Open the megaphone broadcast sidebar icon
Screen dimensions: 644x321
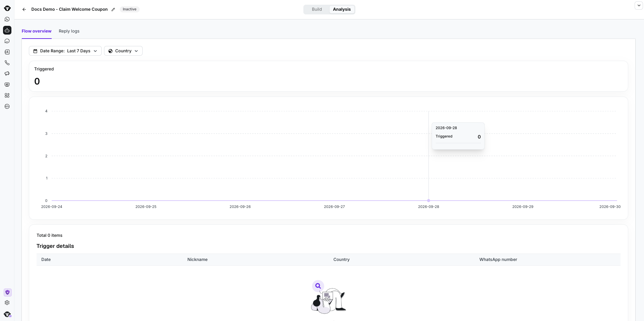click(x=7, y=73)
